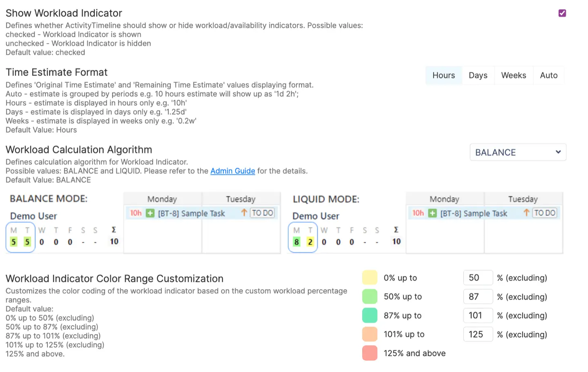This screenshot has height=372, width=588.
Task: Click the input field containing 125 percent
Action: (x=478, y=334)
